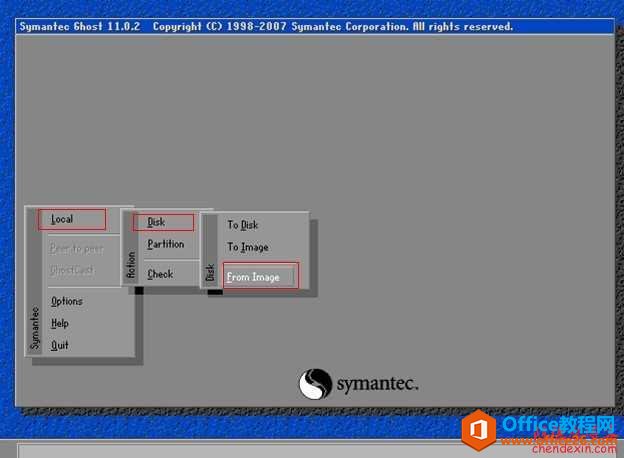
Task: Select Partition in the Action submenu
Action: [166, 244]
